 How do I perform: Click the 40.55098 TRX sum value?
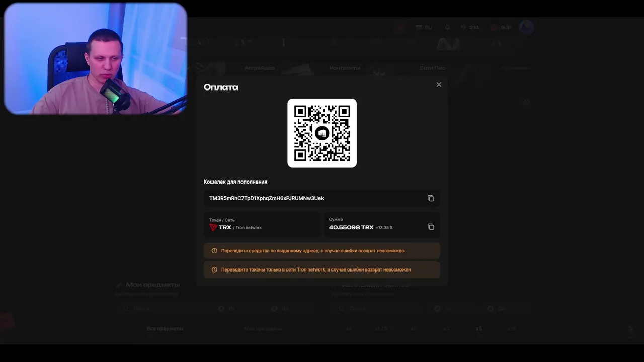click(x=351, y=227)
